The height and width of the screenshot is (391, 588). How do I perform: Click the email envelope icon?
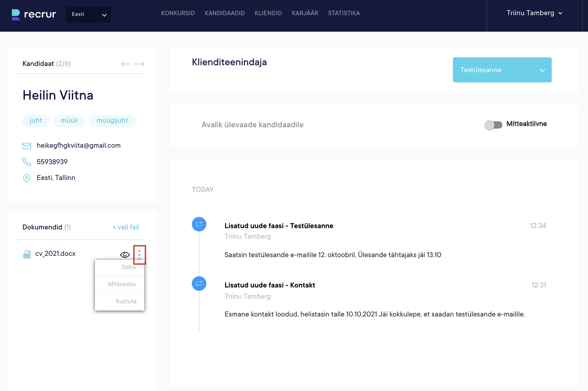coord(27,146)
